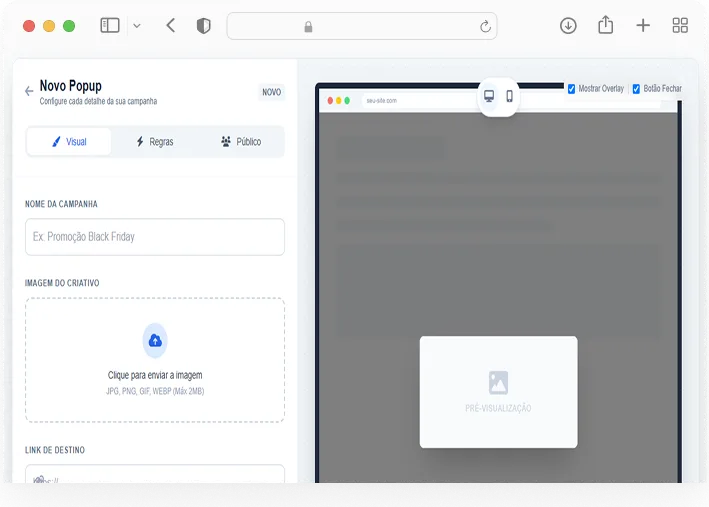Open the sidebar options dropdown chevron
The height and width of the screenshot is (507, 709).
(137, 26)
